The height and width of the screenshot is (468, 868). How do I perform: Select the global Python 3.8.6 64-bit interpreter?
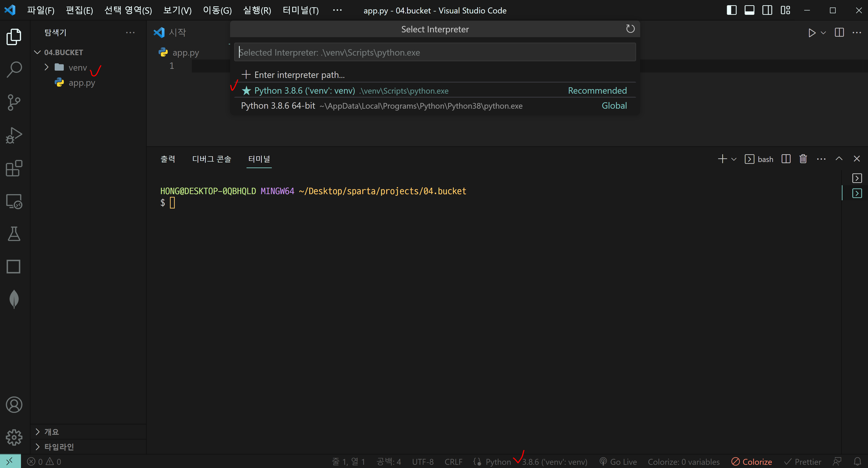click(435, 105)
